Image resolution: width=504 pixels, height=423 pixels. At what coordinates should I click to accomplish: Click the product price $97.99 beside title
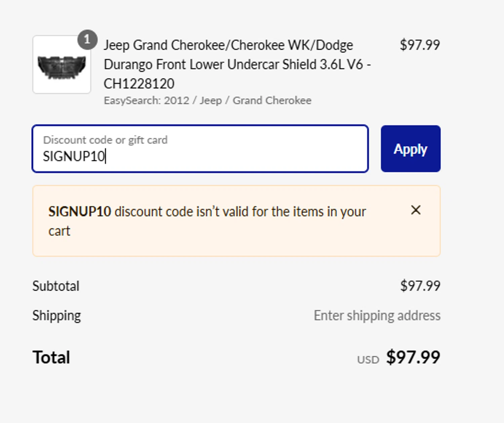pyautogui.click(x=420, y=45)
